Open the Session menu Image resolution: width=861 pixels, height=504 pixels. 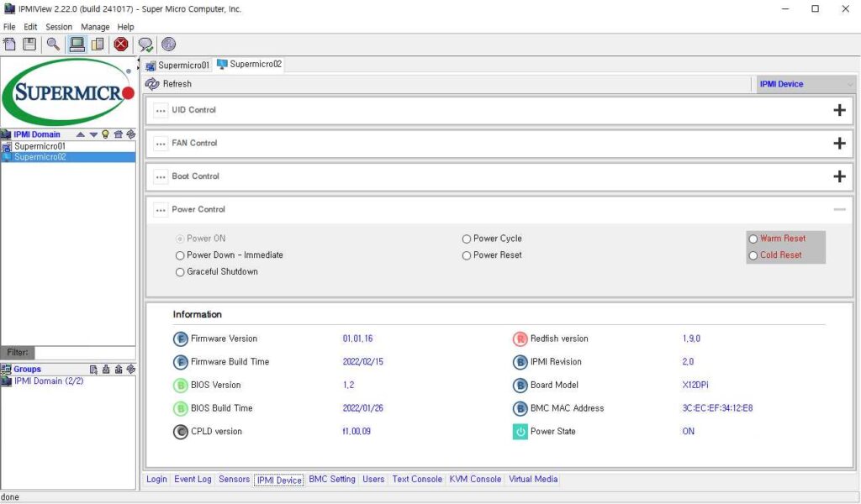[59, 27]
